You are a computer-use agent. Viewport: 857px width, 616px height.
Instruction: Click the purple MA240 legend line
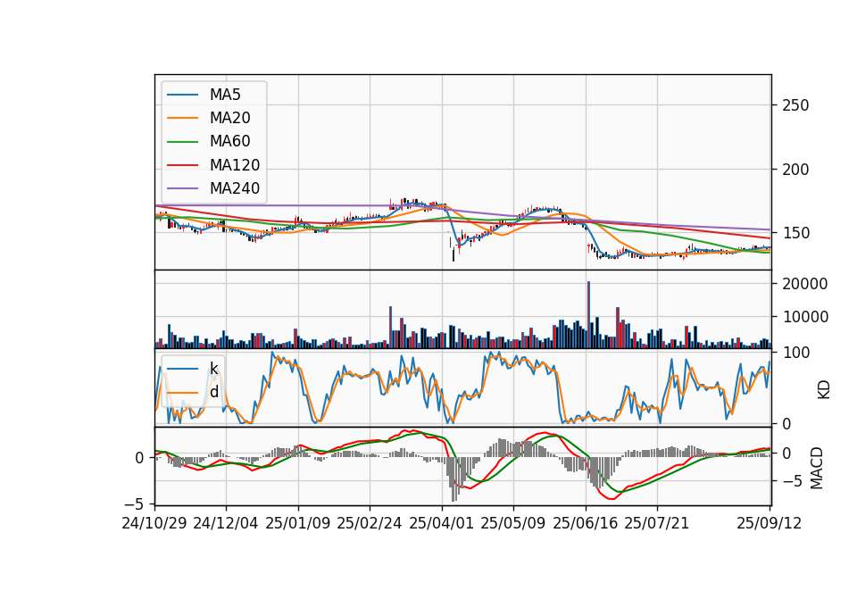pos(182,188)
